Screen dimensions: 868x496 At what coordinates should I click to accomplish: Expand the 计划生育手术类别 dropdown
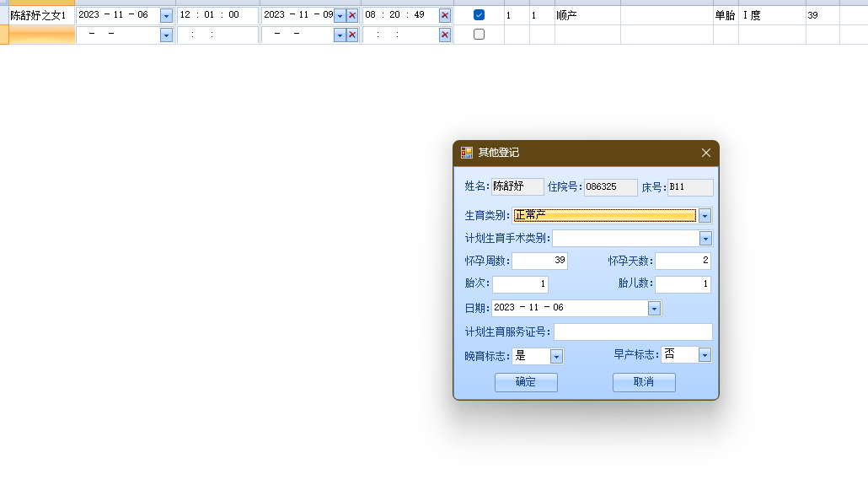pos(705,239)
